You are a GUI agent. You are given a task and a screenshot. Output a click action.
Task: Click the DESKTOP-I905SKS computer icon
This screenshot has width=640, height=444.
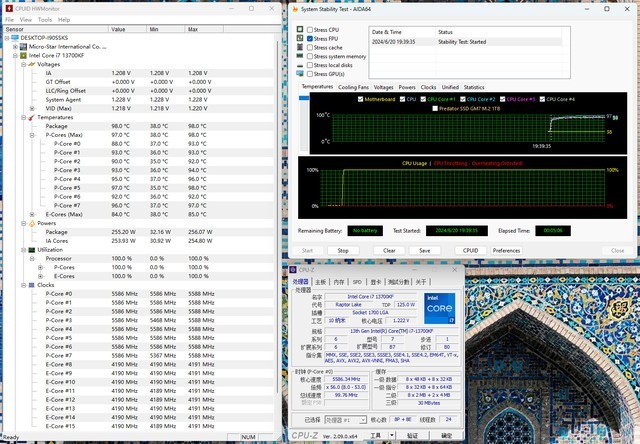[x=13, y=38]
